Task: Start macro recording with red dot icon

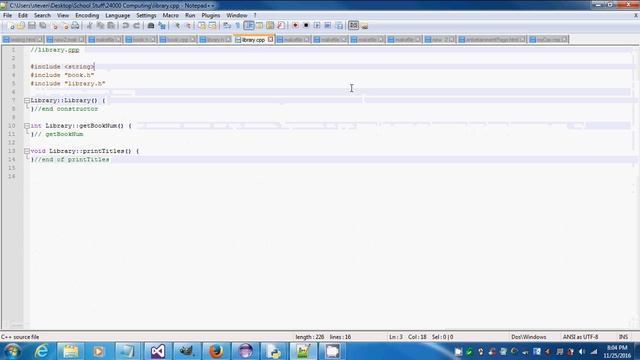Action: click(296, 26)
